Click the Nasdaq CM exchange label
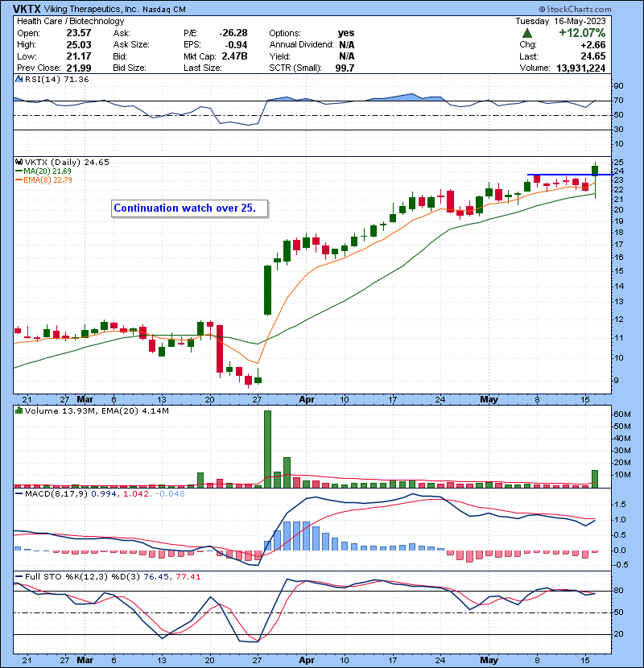Image resolution: width=644 pixels, height=668 pixels. 164,9
